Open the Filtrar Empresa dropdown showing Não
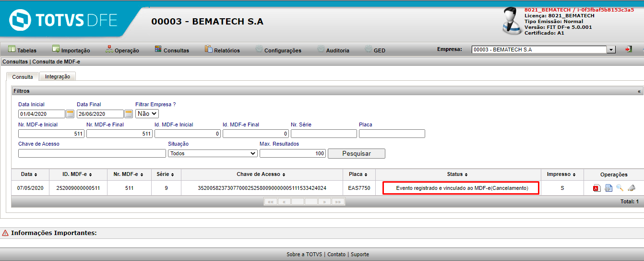The height and width of the screenshot is (261, 644). tap(147, 114)
